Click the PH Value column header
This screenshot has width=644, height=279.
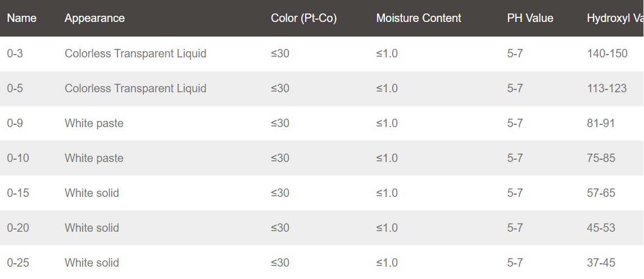[x=530, y=19]
